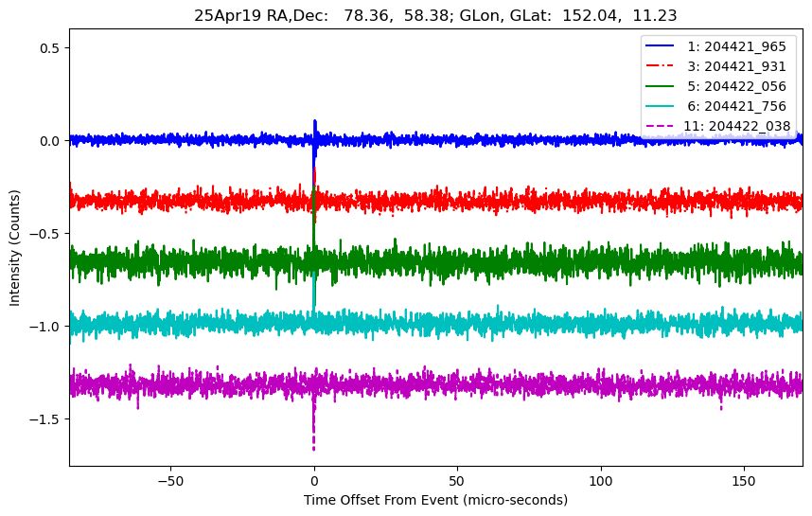812x516 pixels.
Task: Click the blue line sample in legend
Action: coord(660,46)
